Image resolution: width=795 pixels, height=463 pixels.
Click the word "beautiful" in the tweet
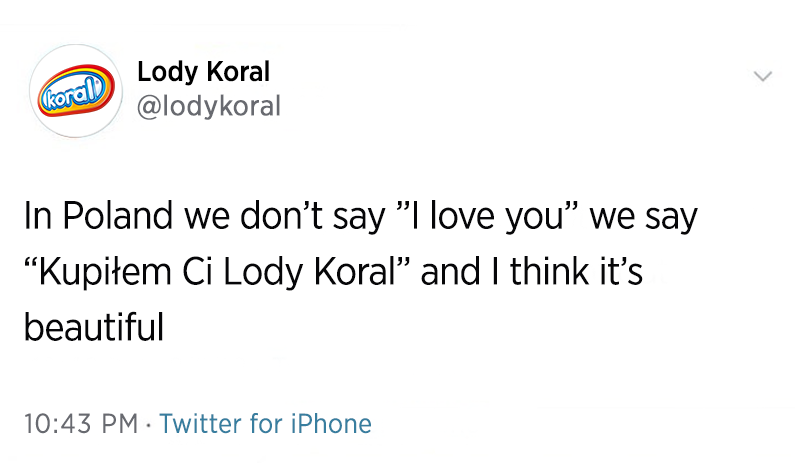click(x=93, y=326)
